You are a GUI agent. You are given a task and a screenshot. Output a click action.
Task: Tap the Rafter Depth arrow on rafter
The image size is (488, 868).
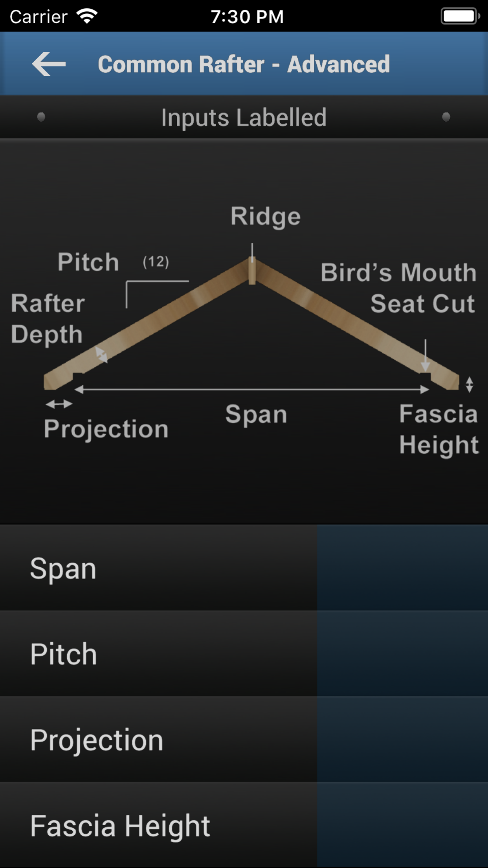[x=101, y=354]
